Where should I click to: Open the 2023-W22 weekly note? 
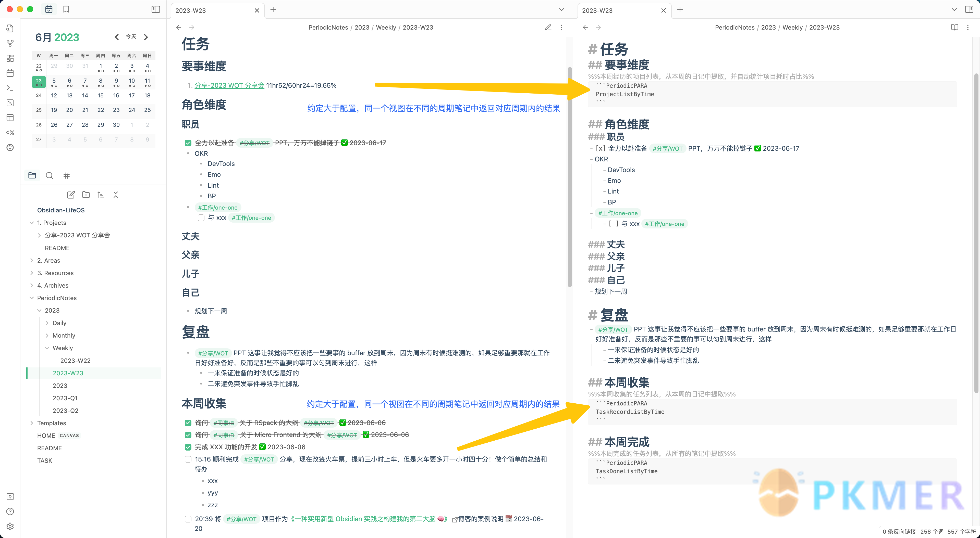click(x=75, y=361)
